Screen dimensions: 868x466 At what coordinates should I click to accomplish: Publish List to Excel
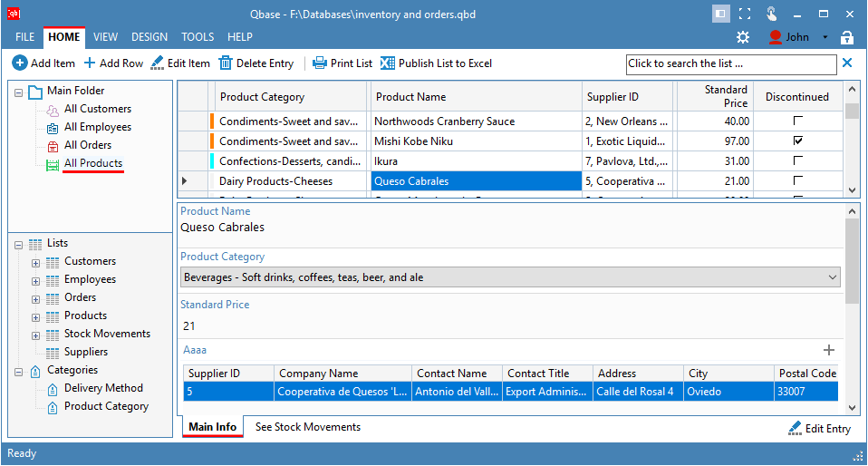coord(436,63)
